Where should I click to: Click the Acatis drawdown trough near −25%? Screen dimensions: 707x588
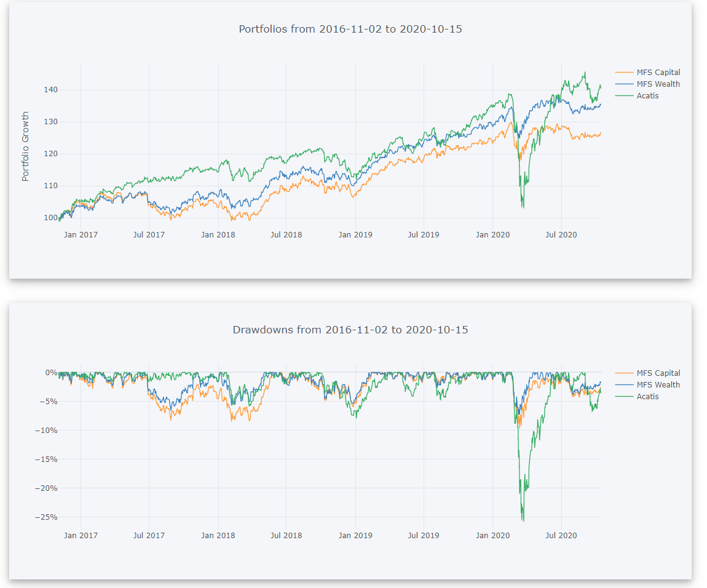(x=523, y=520)
